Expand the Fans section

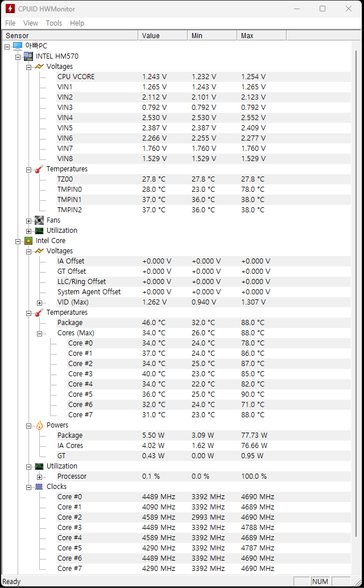pos(28,221)
